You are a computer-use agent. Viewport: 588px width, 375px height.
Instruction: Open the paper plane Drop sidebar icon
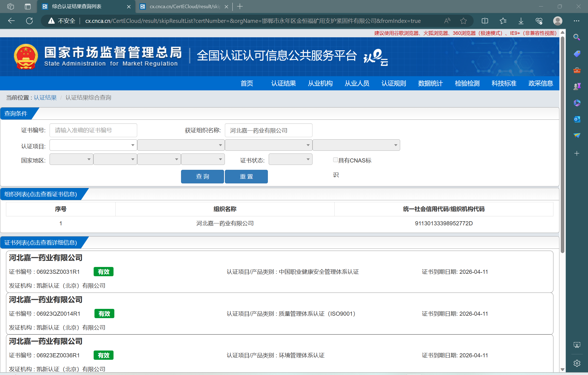coord(577,135)
